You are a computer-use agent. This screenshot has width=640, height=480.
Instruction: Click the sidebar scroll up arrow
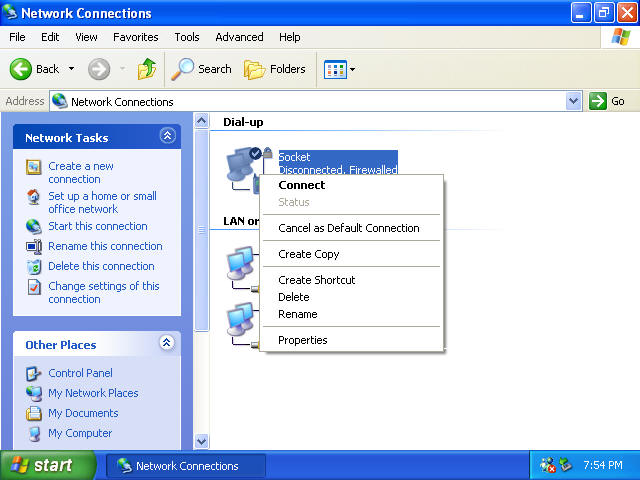pyautogui.click(x=201, y=120)
